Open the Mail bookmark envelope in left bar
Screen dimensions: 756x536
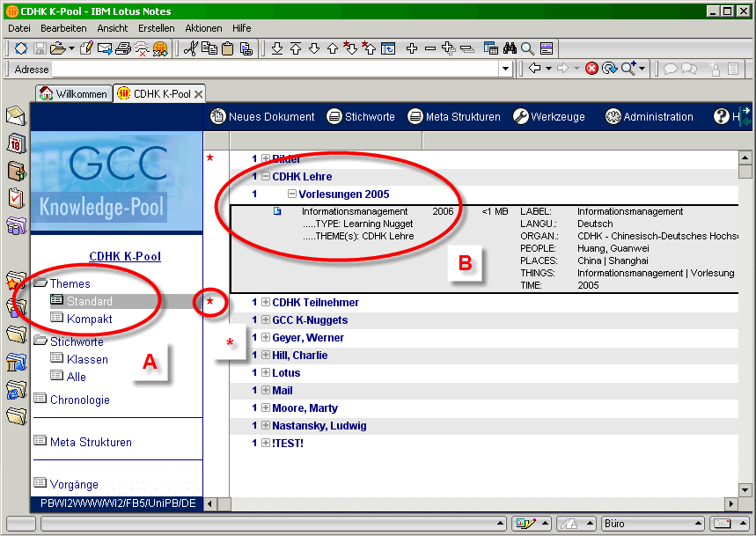16,115
